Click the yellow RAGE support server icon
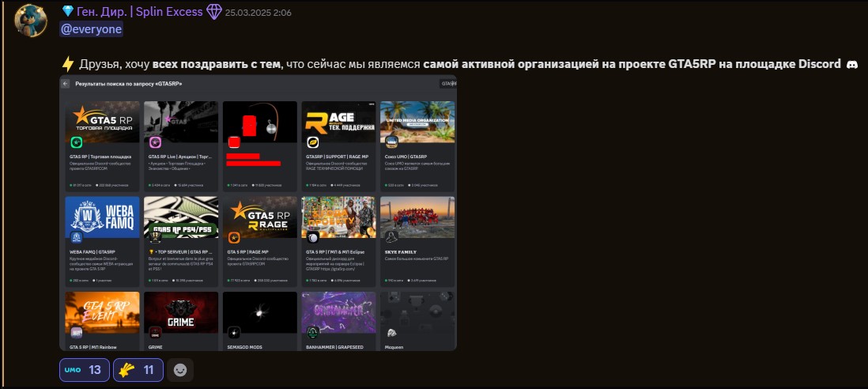Image resolution: width=868 pixels, height=389 pixels. 313,143
